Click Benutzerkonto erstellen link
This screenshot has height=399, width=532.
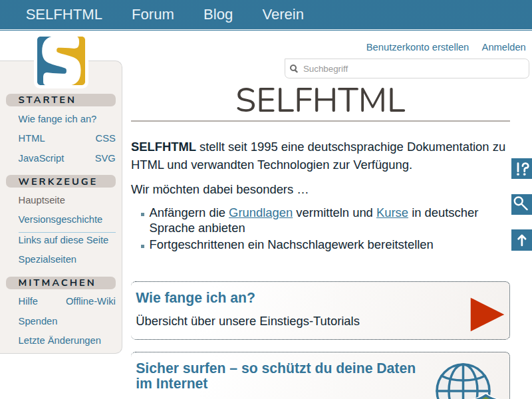pyautogui.click(x=418, y=47)
